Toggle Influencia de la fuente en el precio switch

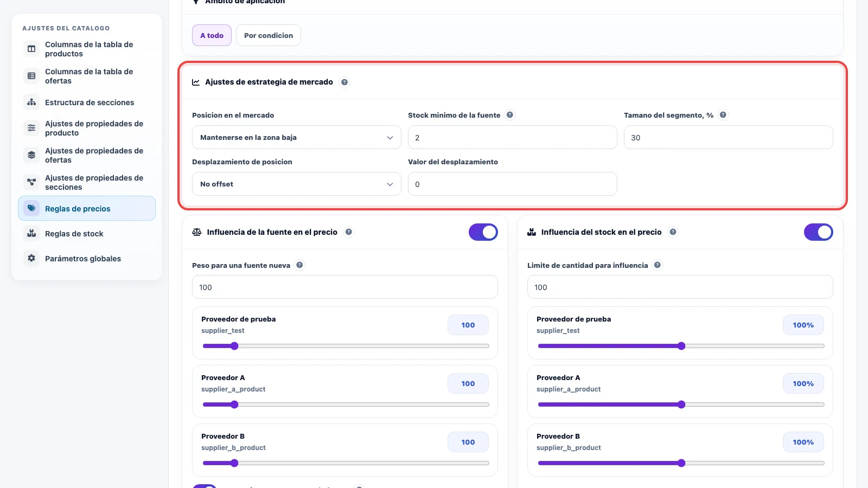click(x=483, y=232)
